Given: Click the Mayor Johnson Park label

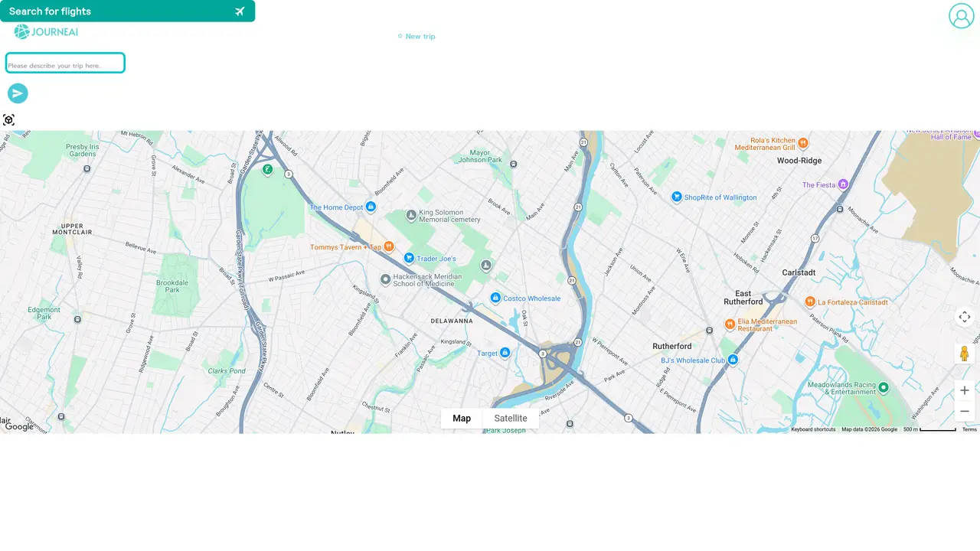Looking at the screenshot, I should coord(480,156).
